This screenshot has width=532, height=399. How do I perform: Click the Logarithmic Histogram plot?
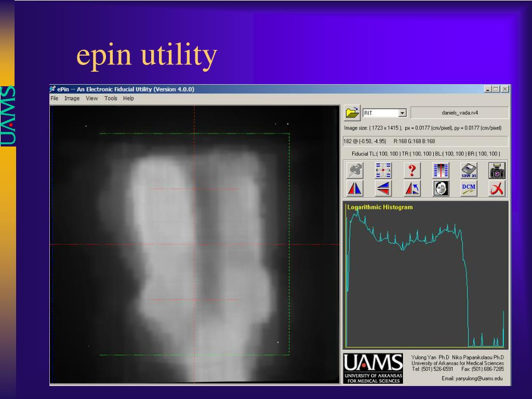(x=425, y=275)
